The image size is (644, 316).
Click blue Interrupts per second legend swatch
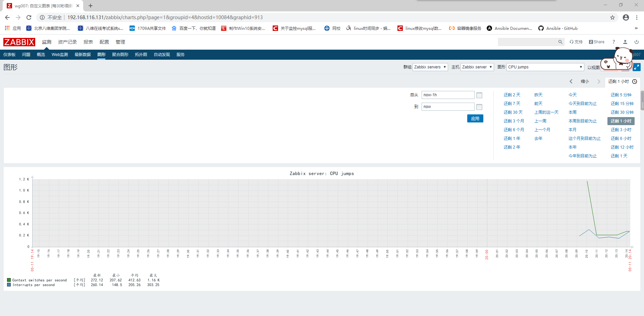point(9,284)
